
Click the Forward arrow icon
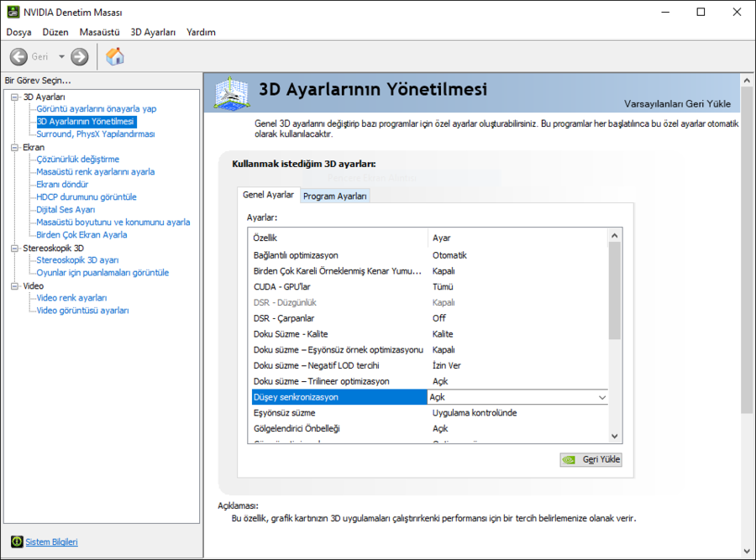(x=80, y=57)
